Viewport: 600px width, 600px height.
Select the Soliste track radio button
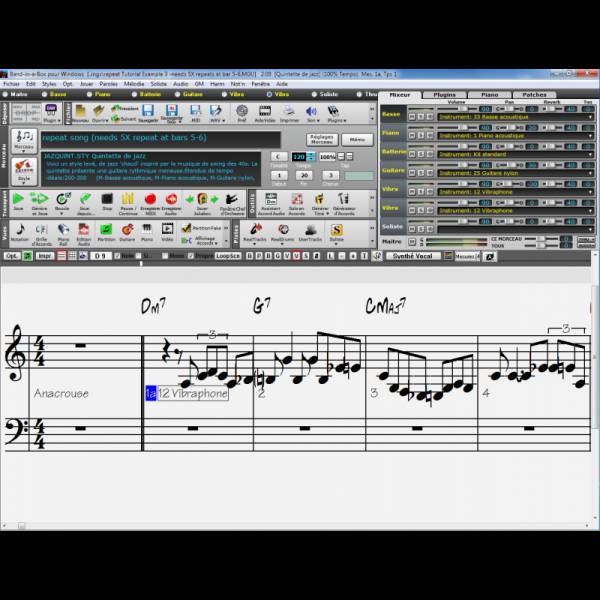[315, 94]
